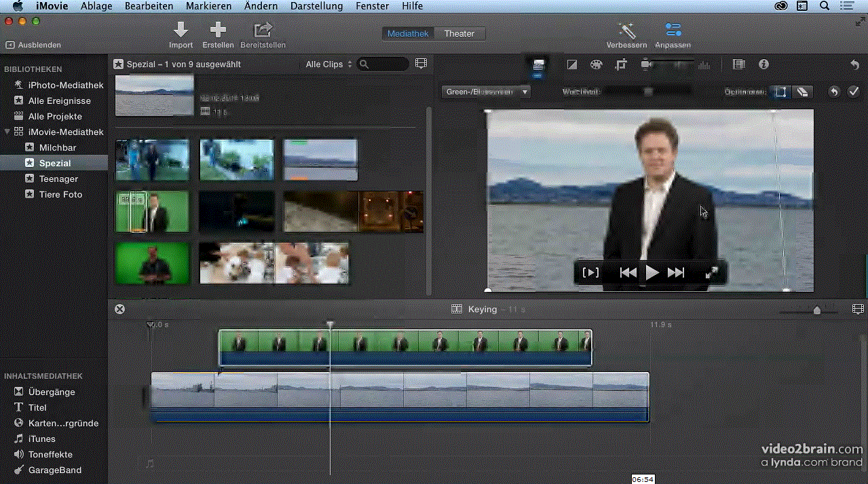Select the video overlay settings icon
This screenshot has height=484, width=868.
[x=539, y=64]
